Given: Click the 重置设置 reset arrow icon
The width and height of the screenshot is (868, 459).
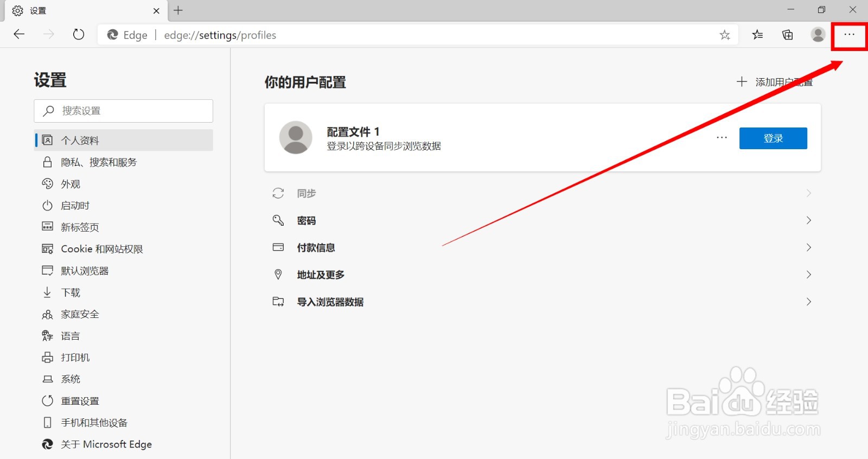Looking at the screenshot, I should [x=48, y=401].
